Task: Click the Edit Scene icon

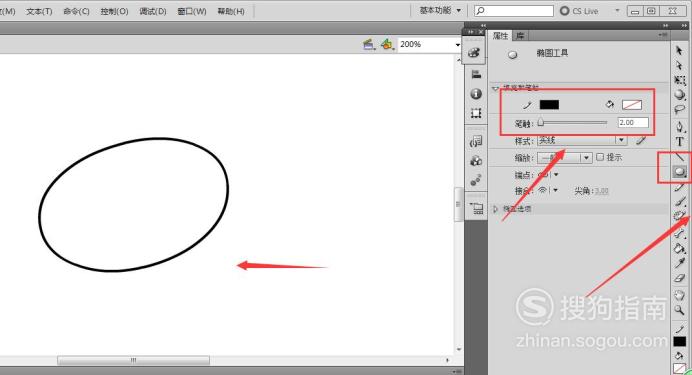Action: click(x=369, y=44)
